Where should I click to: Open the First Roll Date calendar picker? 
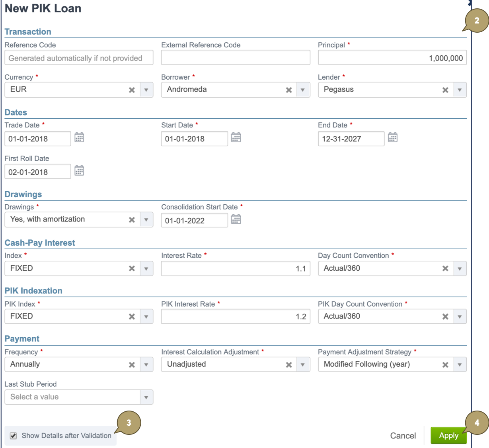(79, 171)
